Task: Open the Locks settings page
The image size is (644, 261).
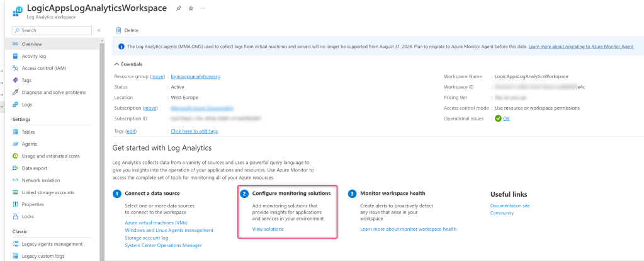Action: tap(28, 216)
